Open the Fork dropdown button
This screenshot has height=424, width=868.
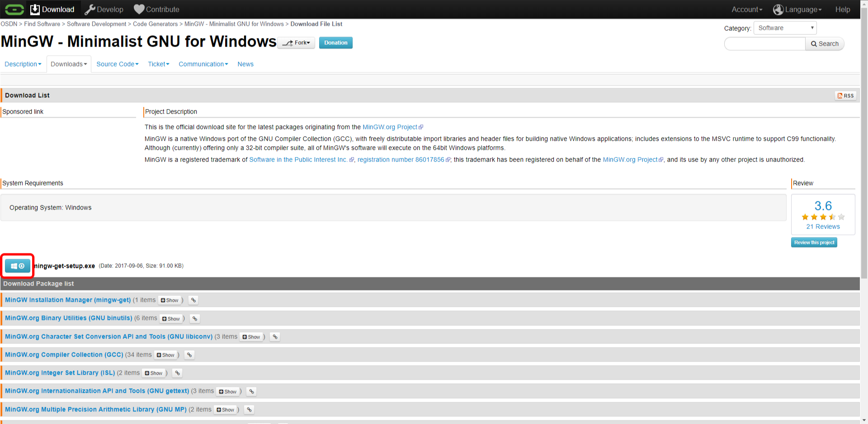(296, 43)
